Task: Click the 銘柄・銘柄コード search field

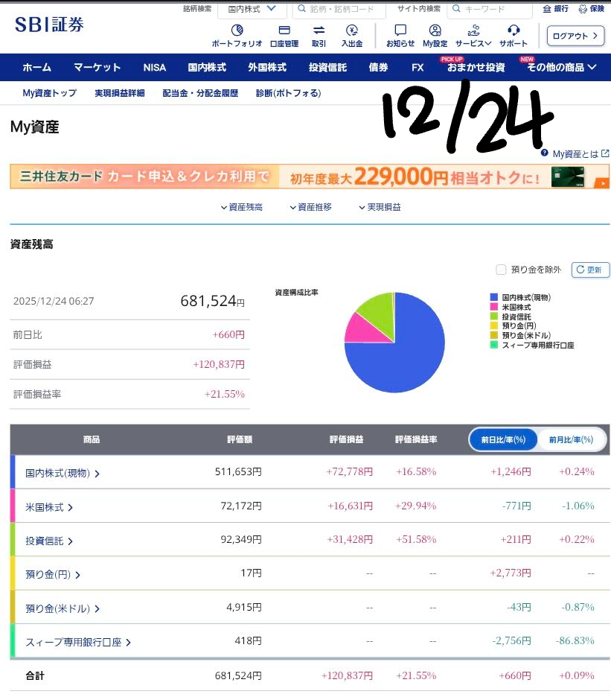Action: [339, 9]
